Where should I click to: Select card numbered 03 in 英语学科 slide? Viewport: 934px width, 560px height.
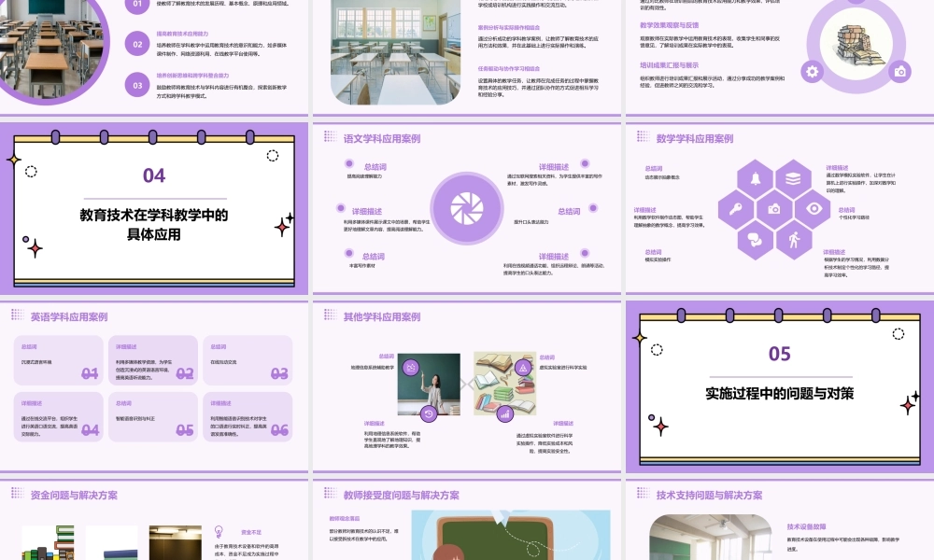pos(248,360)
